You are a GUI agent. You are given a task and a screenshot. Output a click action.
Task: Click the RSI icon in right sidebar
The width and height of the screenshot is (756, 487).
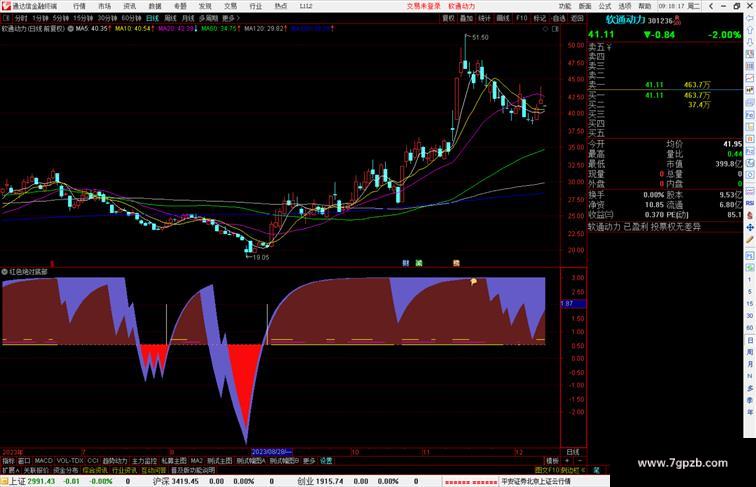[x=750, y=203]
